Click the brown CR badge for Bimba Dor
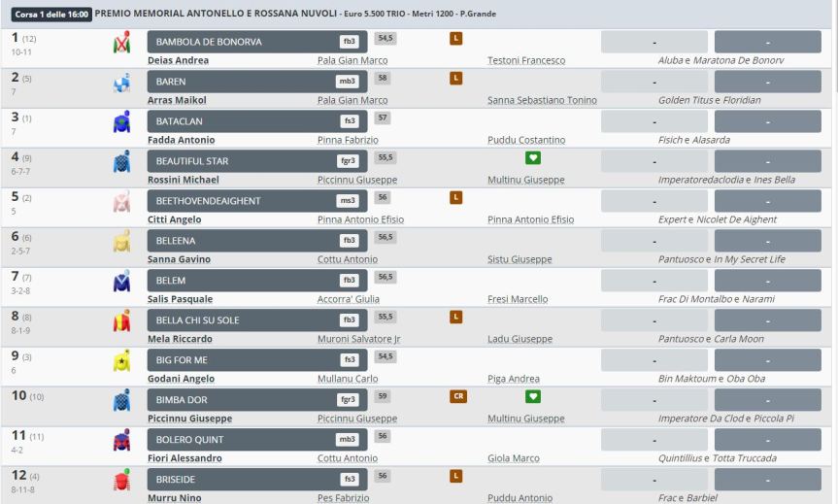Screen dimensions: 838x504 coord(458,396)
